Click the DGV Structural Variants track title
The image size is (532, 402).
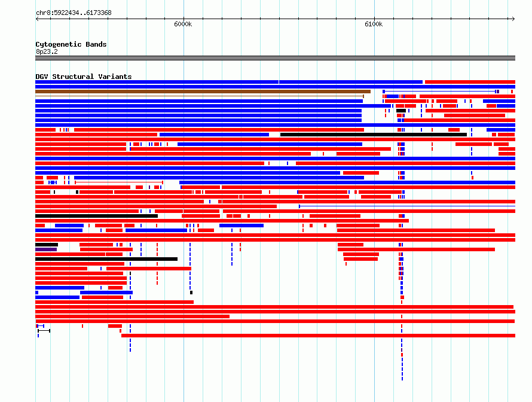[x=84, y=77]
